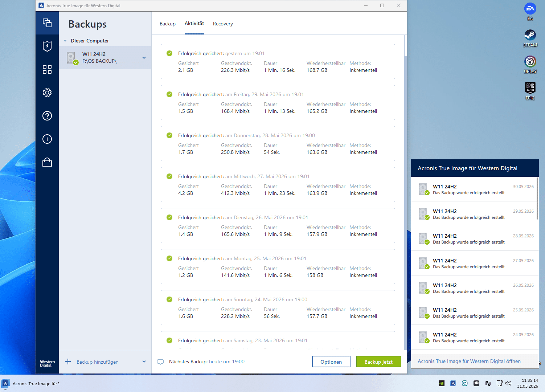Click the Acronis True Image taskbar button

coord(31,384)
